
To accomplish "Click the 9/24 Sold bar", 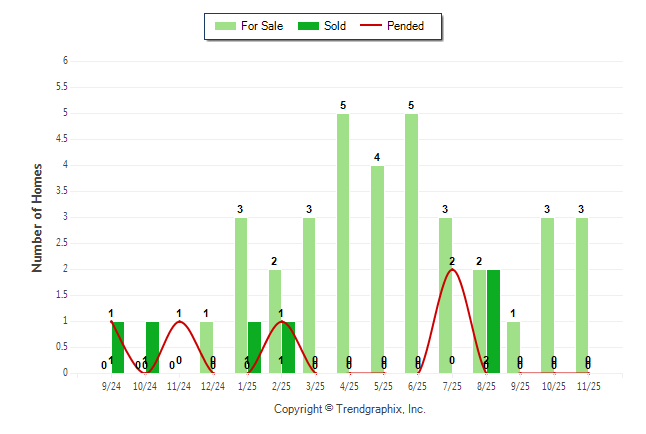I will pyautogui.click(x=118, y=347).
